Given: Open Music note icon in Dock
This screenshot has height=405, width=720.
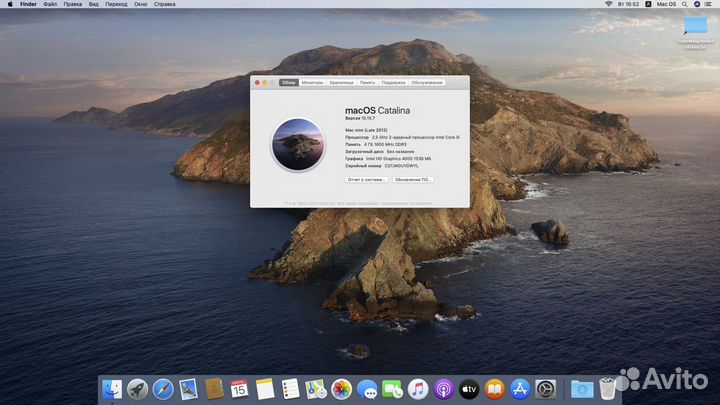Looking at the screenshot, I should coord(418,389).
